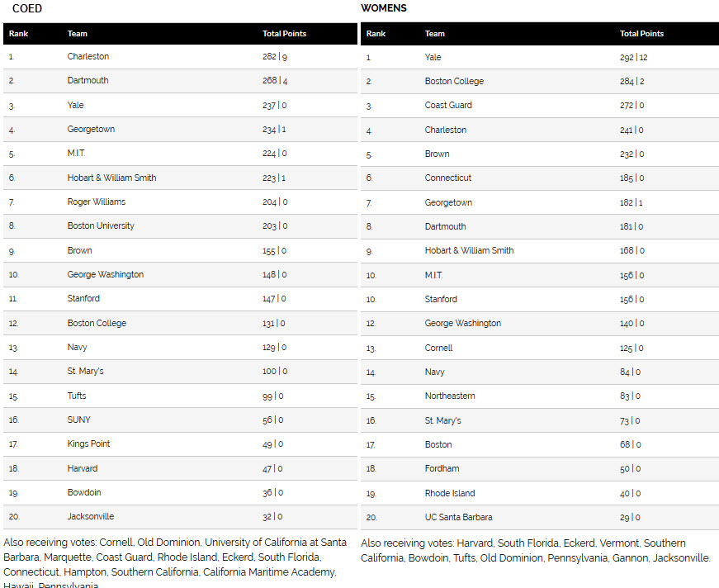This screenshot has height=588, width=719.
Task: Click Coast Guard in the WOMENS rank 3 row
Action: (x=448, y=105)
